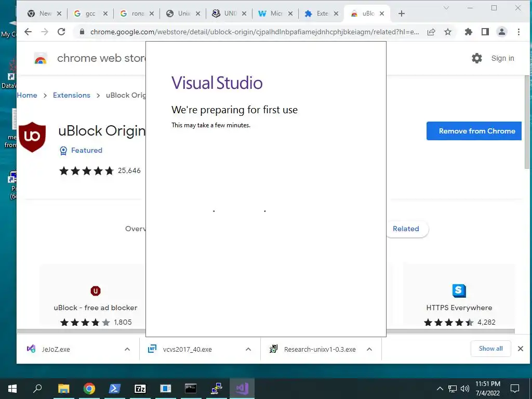The image size is (532, 399).
Task: Expand options for JeJoZ.exe download
Action: point(127,349)
